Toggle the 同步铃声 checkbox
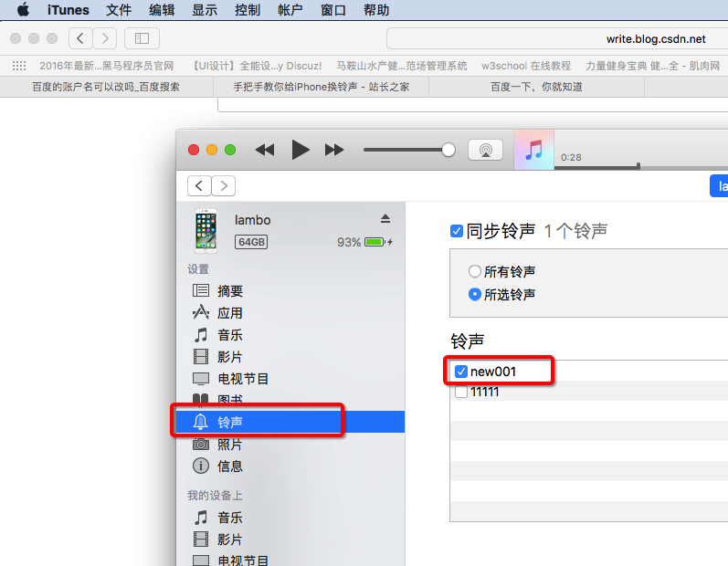Image resolution: width=728 pixels, height=566 pixels. click(457, 231)
